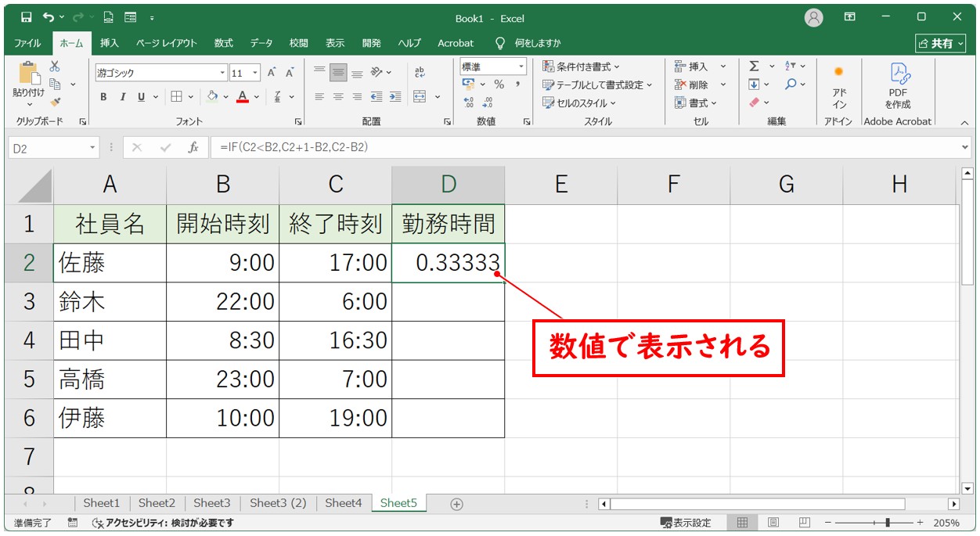Click the 共有 share button

tap(942, 43)
